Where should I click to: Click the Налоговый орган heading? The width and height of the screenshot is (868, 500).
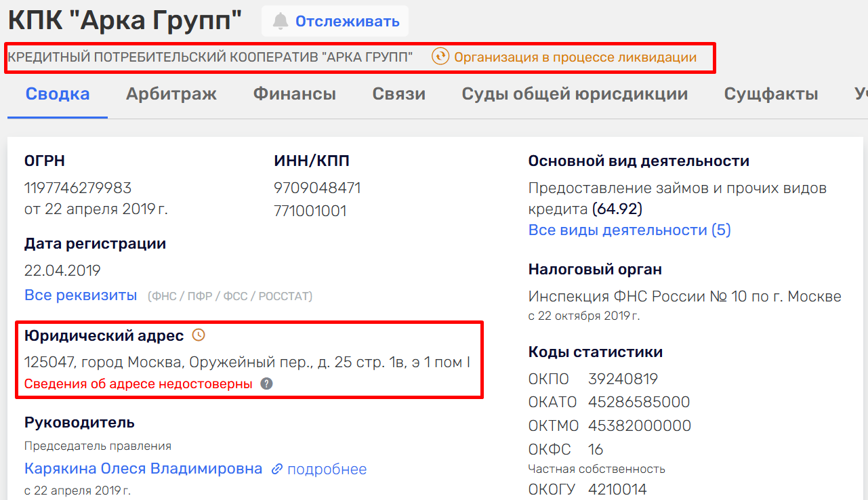[595, 270]
